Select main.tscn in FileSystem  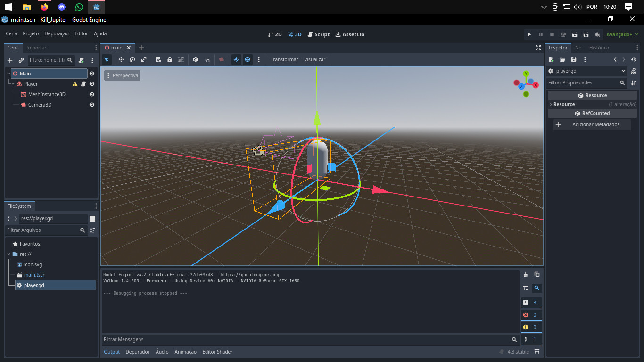coord(34,275)
